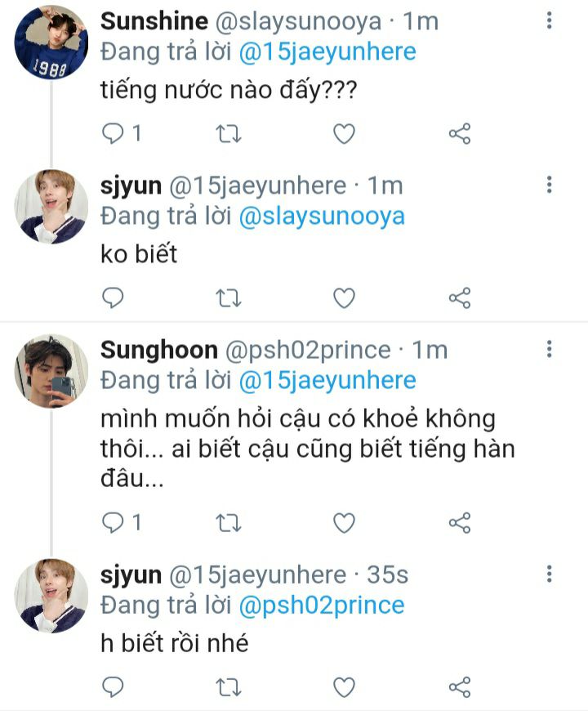This screenshot has width=588, height=711.
Task: Open more options on Sunshine's tweet
Action: point(549,20)
